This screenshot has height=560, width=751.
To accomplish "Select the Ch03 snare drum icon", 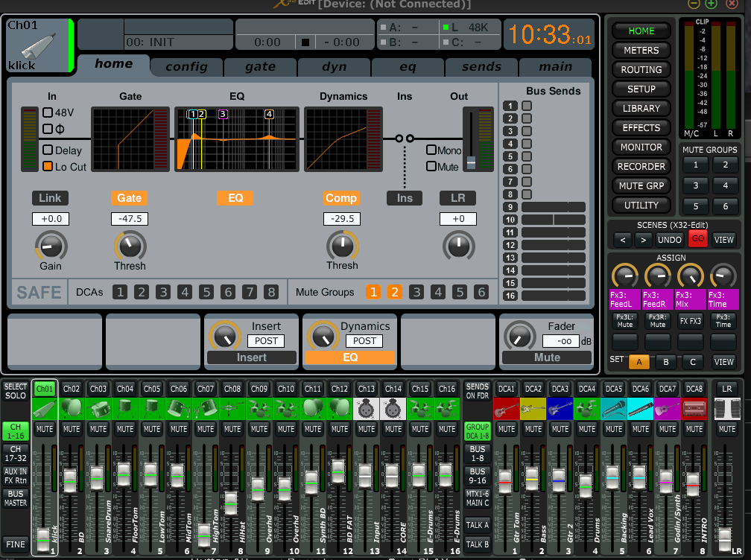I will pos(98,410).
